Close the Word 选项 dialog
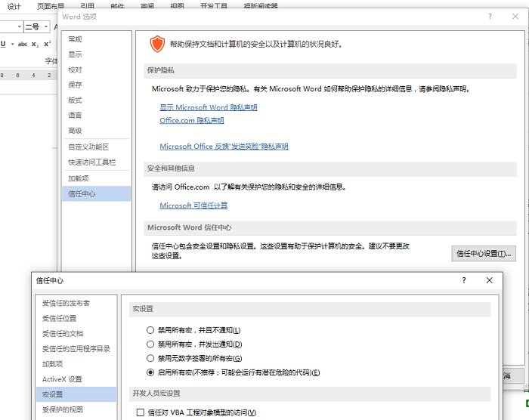529x420 pixels. (515, 17)
